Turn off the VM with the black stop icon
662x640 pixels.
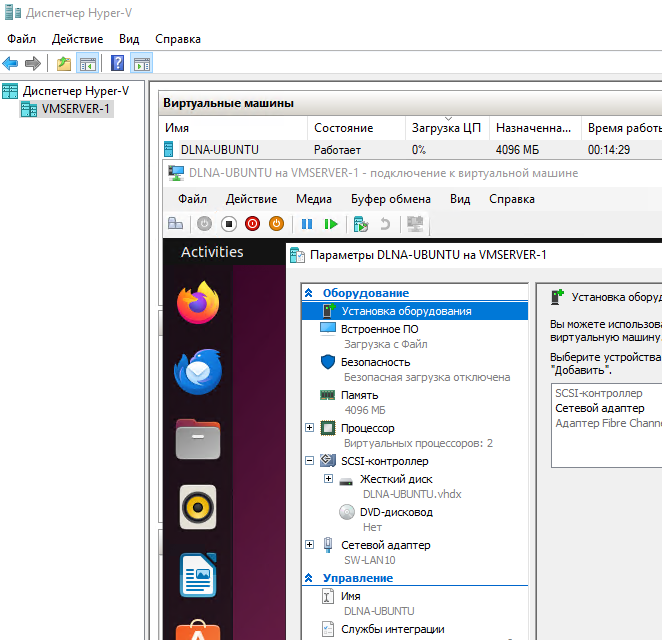point(228,223)
